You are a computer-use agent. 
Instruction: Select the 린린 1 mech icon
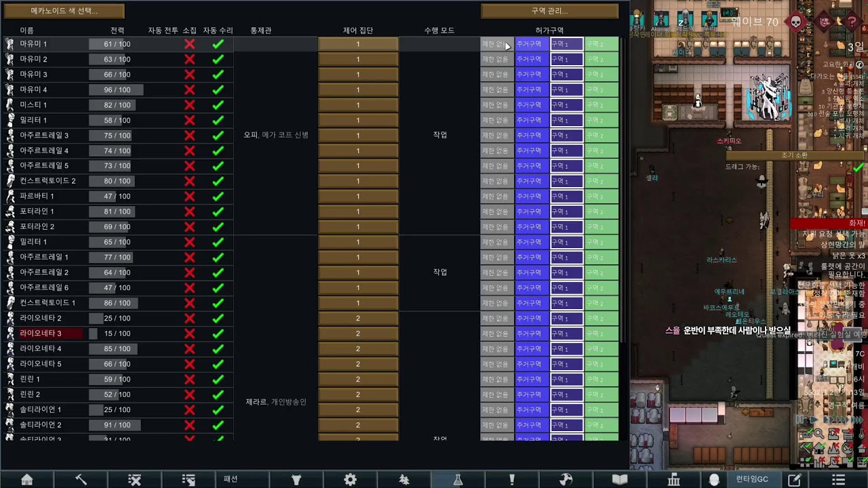pyautogui.click(x=10, y=380)
